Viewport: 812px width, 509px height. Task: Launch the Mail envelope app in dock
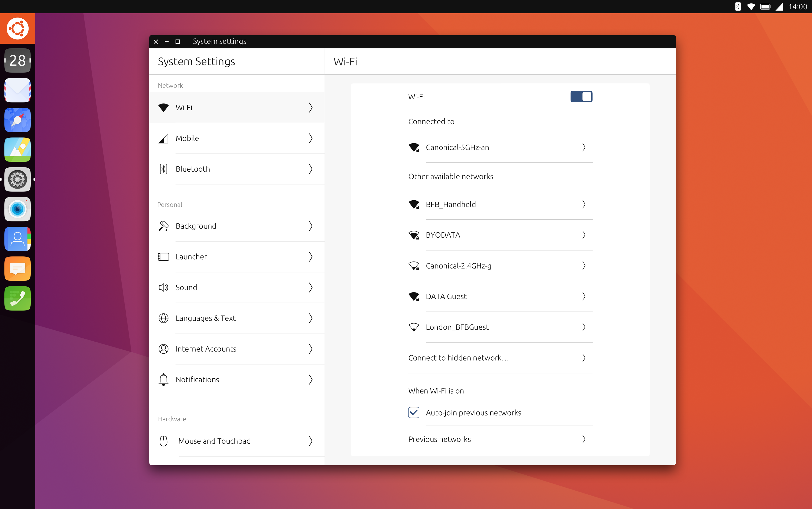pyautogui.click(x=18, y=90)
